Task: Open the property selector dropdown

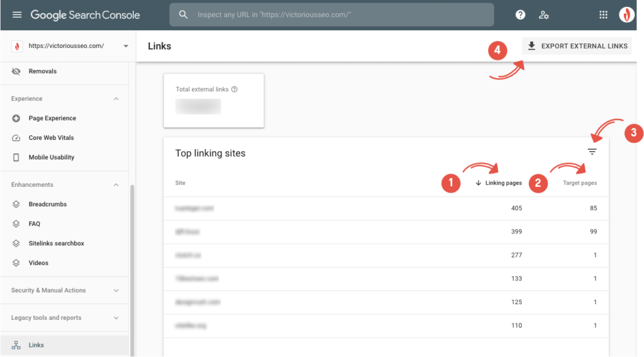Action: point(126,47)
